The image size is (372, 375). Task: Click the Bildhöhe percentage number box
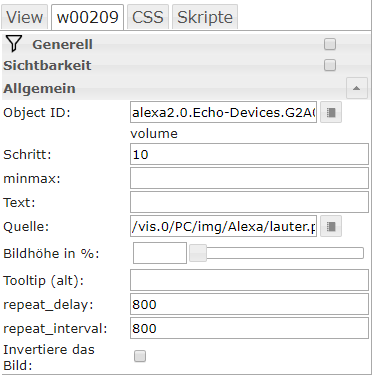(160, 253)
